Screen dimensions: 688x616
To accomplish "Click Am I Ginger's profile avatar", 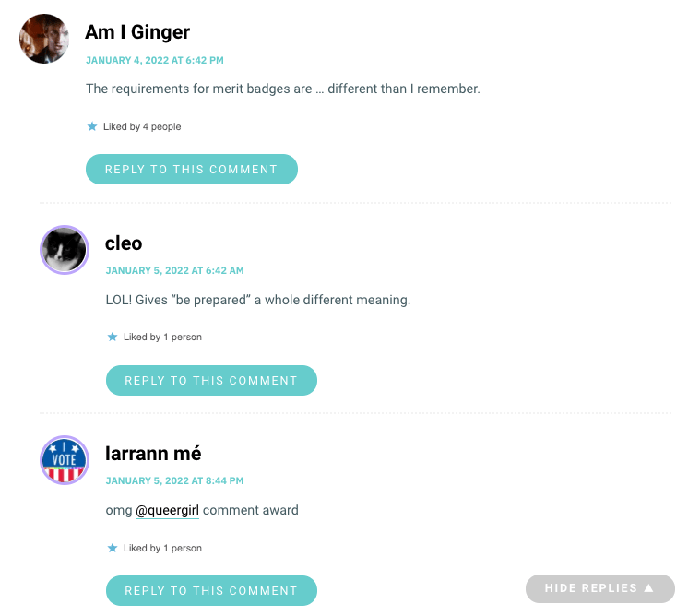I will (x=44, y=39).
